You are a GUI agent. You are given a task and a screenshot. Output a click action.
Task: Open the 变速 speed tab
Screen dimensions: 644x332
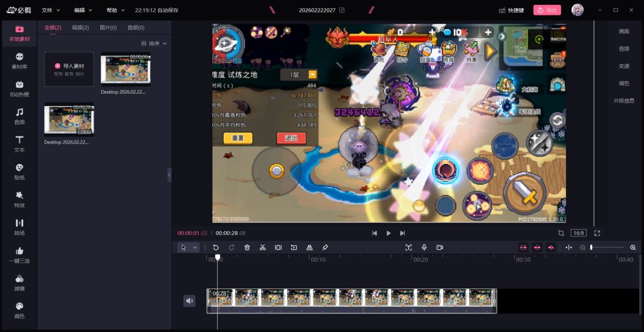(624, 66)
